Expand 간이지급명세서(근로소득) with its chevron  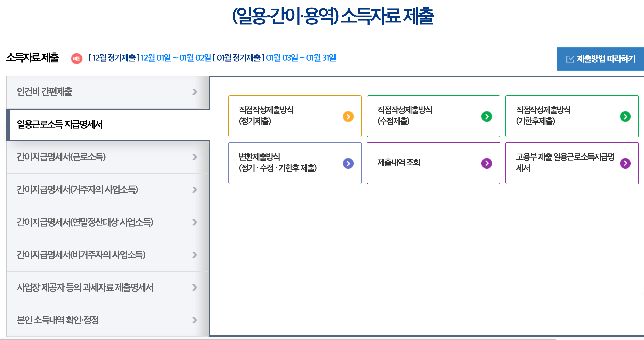coord(195,157)
